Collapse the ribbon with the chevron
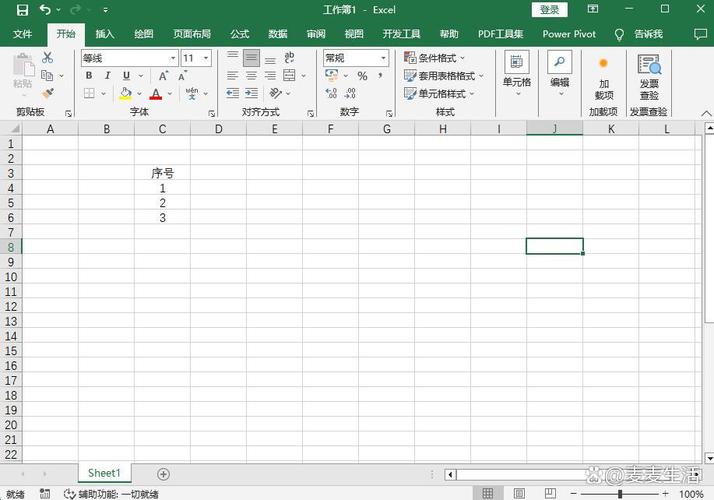The width and height of the screenshot is (714, 500). [x=706, y=113]
